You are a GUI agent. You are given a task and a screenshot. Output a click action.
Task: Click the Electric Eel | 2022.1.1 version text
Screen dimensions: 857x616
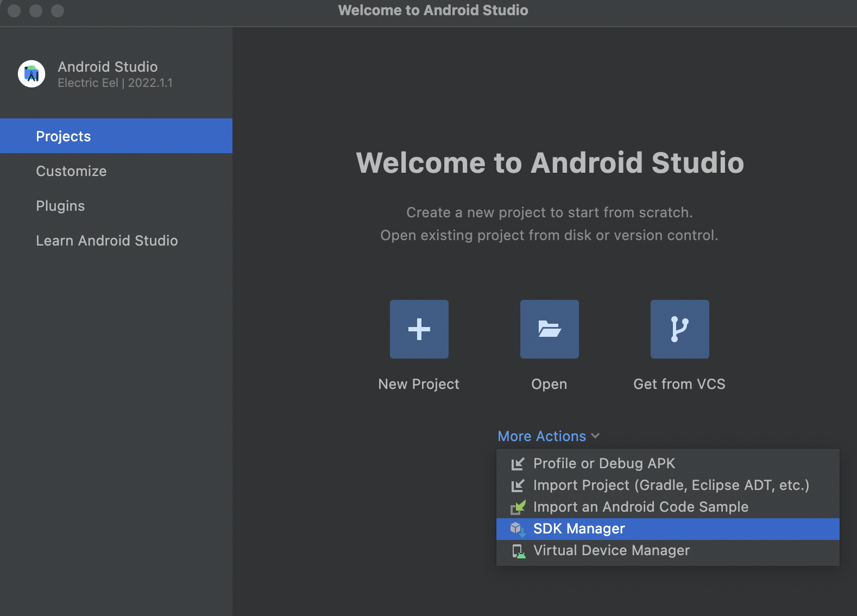[x=115, y=83]
